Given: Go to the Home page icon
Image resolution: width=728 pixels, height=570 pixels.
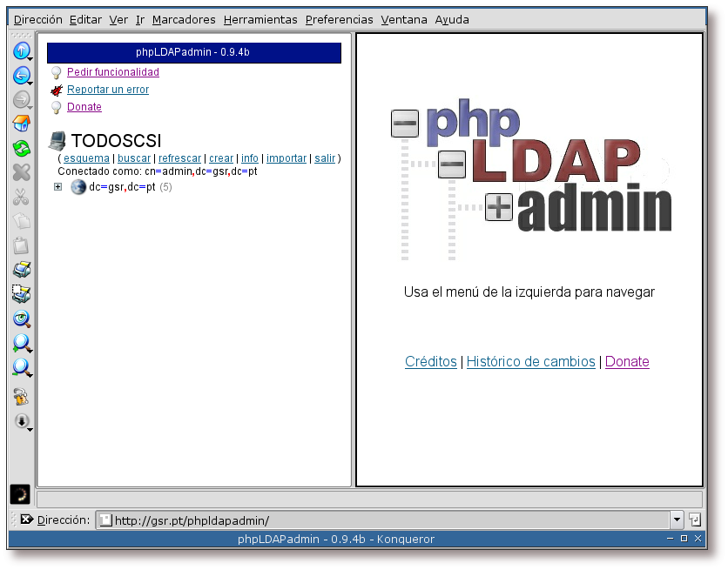Looking at the screenshot, I should [21, 124].
